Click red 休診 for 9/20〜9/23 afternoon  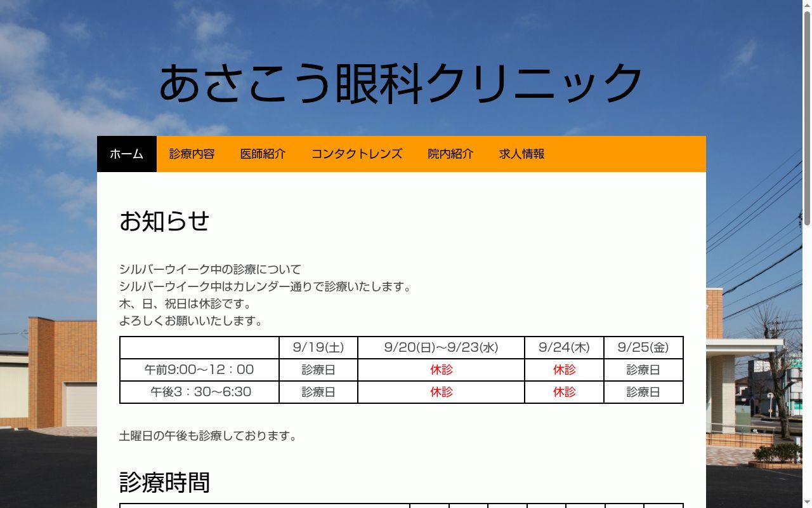pos(442,392)
